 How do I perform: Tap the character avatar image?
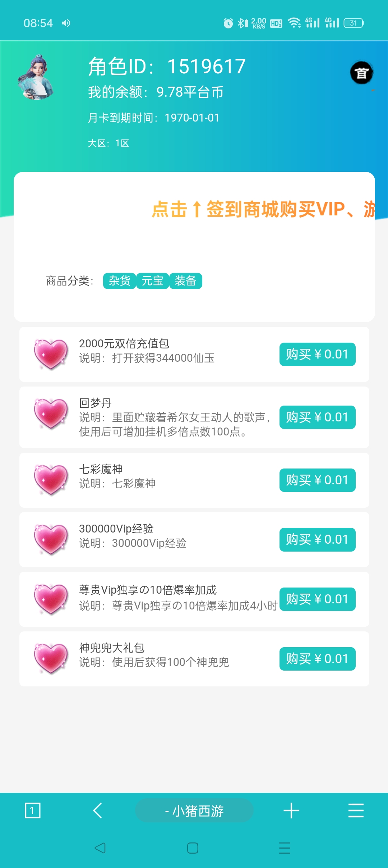[x=36, y=77]
